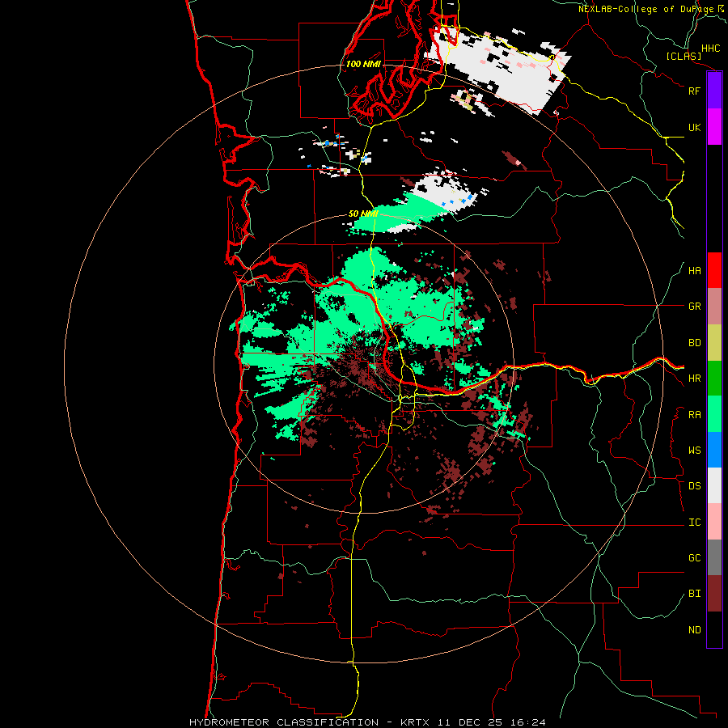728x728 pixels.
Task: Click the HR dark green legend swatch
Action: 714,379
